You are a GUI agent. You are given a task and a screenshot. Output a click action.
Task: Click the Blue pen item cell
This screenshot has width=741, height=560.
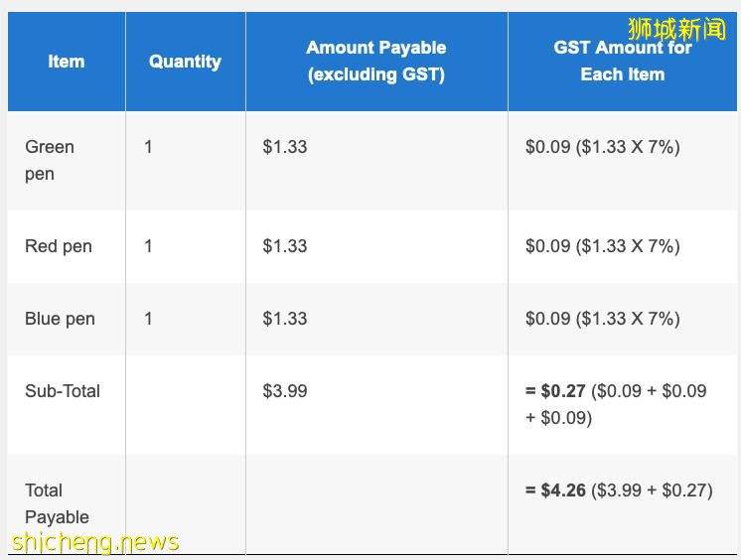[x=60, y=319]
